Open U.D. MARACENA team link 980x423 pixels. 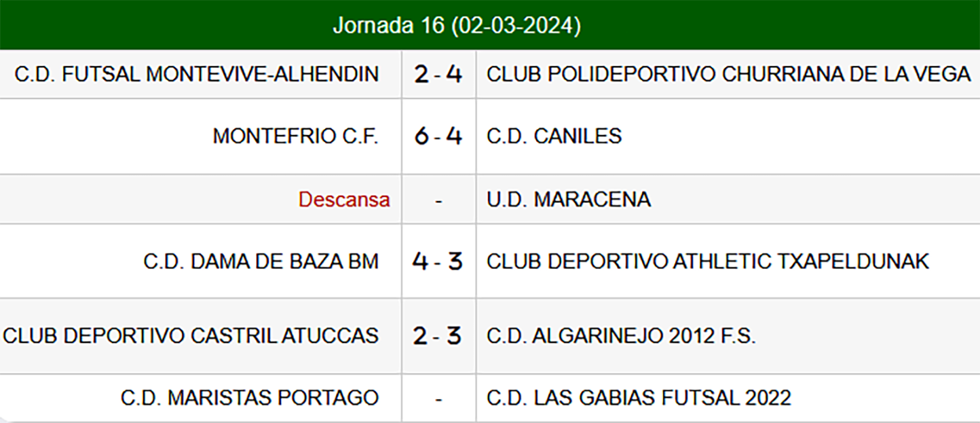pos(568,200)
